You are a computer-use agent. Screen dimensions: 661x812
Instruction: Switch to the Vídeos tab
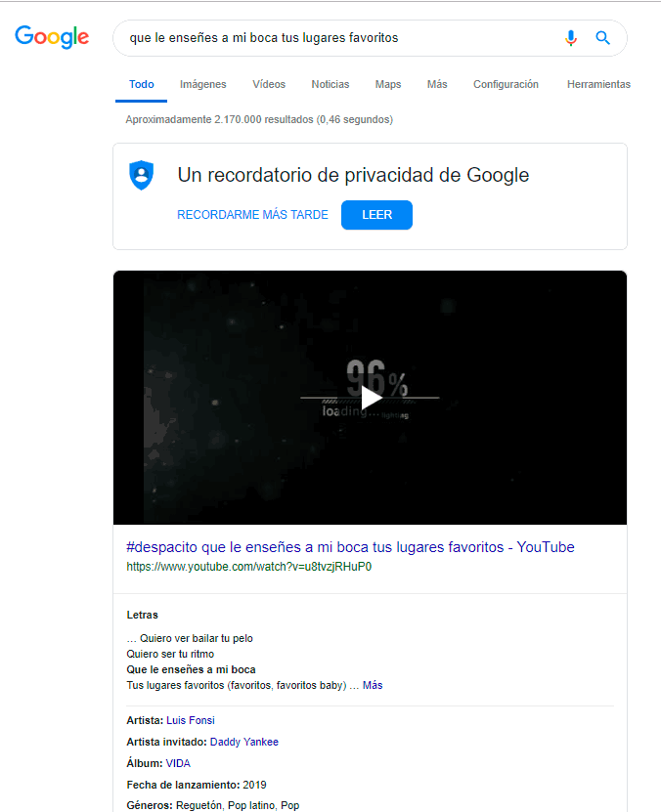[x=269, y=84]
